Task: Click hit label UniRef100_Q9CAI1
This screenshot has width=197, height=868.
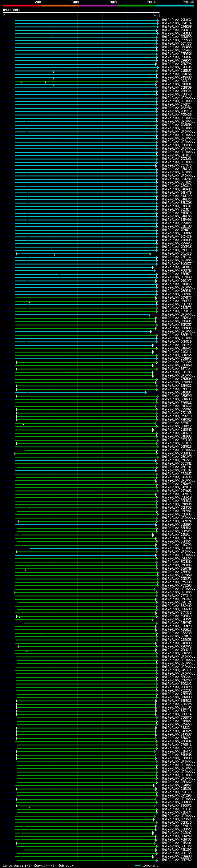Action: pyautogui.click(x=177, y=30)
